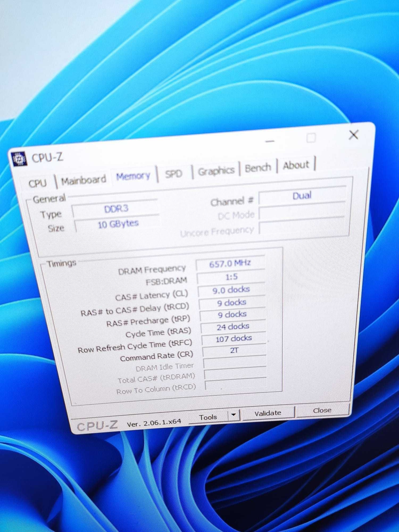Open the Bench tab

(x=258, y=168)
